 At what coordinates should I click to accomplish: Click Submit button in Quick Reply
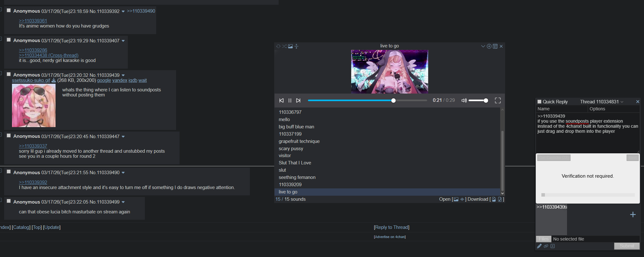(x=627, y=246)
